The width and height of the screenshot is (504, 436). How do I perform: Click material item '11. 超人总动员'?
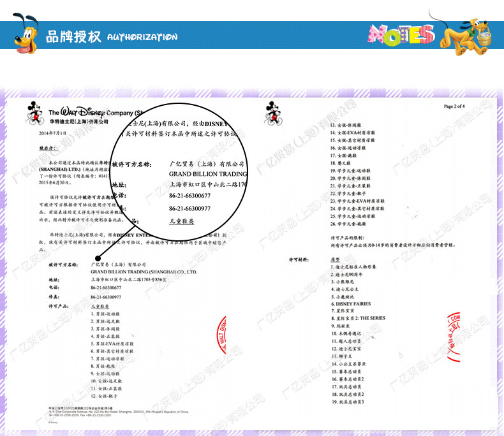[346, 341]
